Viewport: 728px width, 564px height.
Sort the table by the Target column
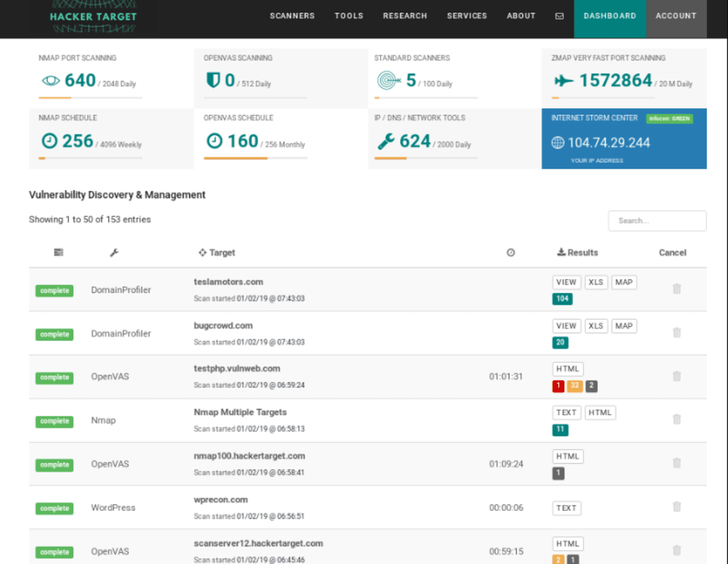pyautogui.click(x=216, y=252)
